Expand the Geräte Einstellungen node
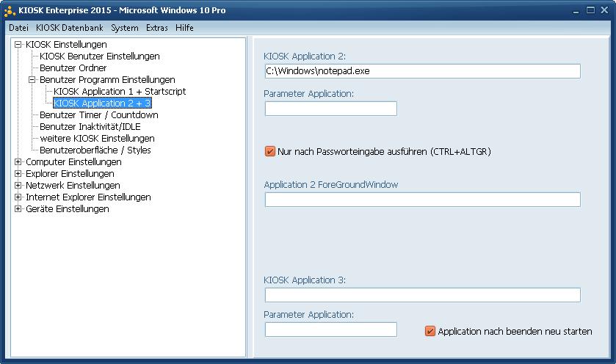Screen dimensions: 616x364 [18, 209]
